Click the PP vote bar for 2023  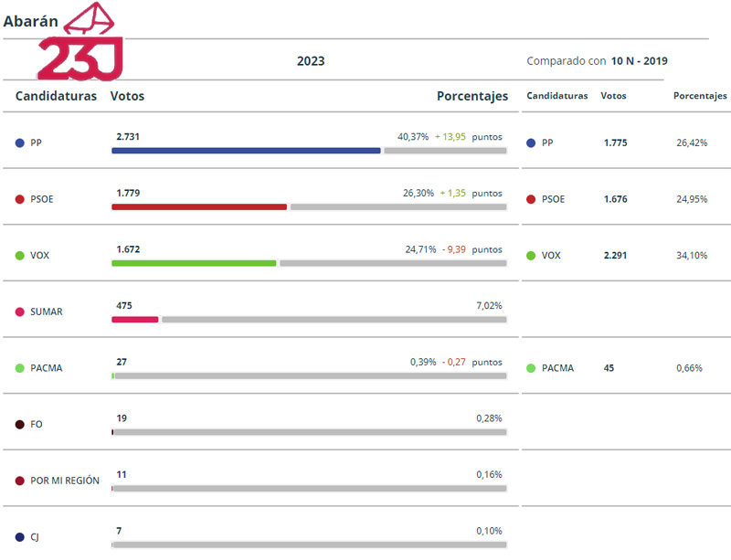tap(246, 151)
